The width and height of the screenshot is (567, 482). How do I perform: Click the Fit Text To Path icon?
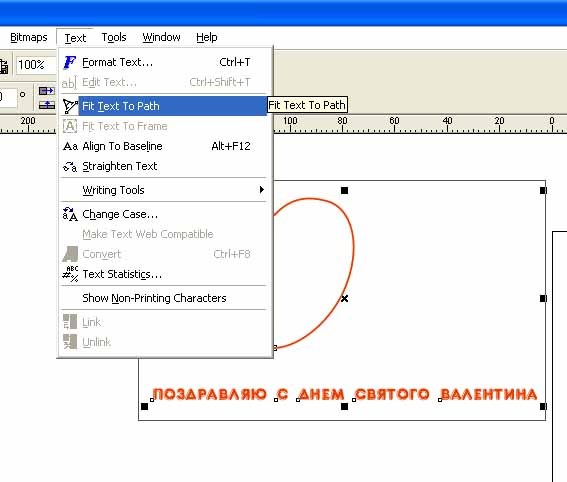(x=70, y=106)
